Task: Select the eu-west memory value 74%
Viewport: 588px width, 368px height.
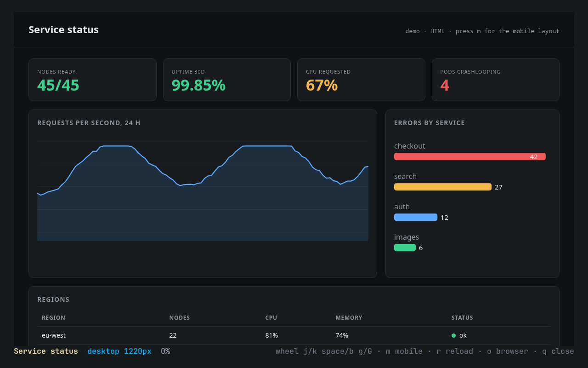Action: [342, 335]
